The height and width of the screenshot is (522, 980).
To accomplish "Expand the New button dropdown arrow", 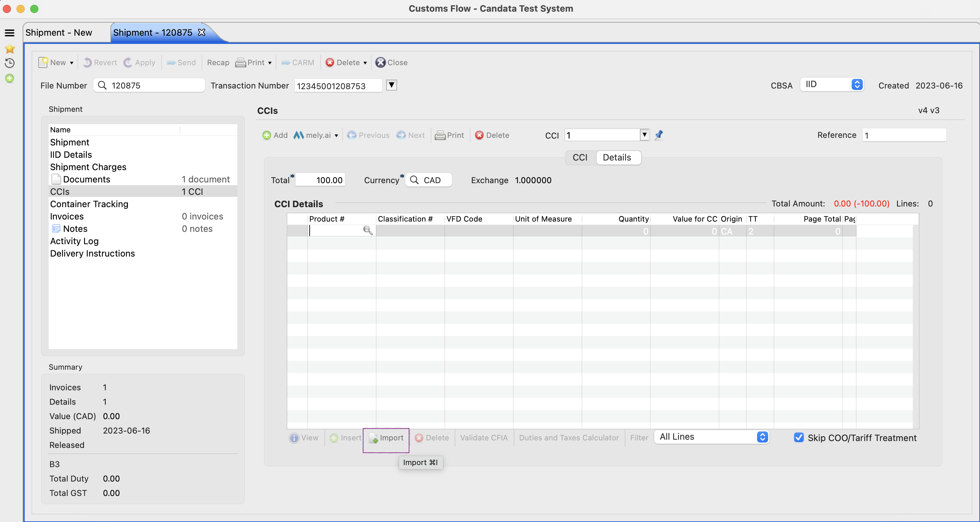I will point(72,63).
